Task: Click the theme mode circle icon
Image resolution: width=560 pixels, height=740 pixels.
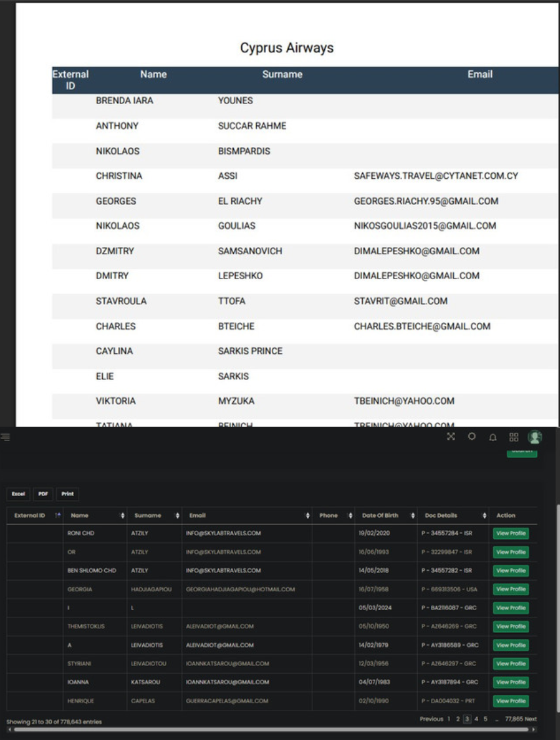Action: [472, 437]
